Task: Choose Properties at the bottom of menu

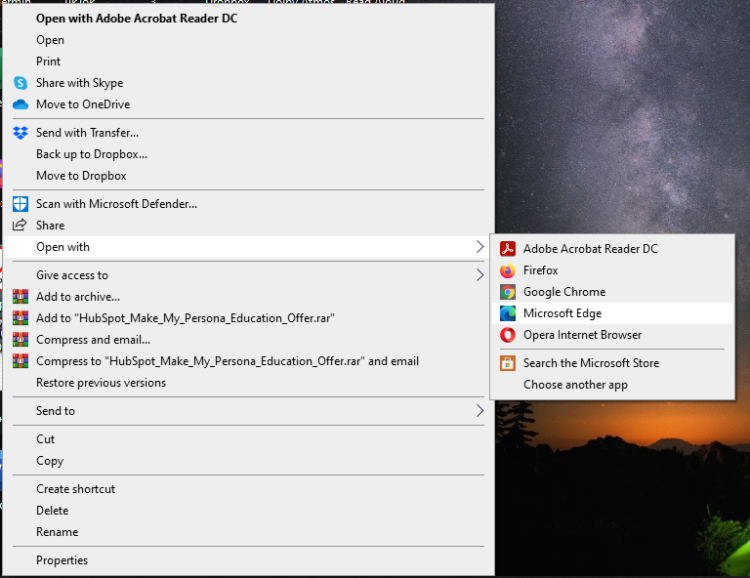Action: [x=62, y=561]
